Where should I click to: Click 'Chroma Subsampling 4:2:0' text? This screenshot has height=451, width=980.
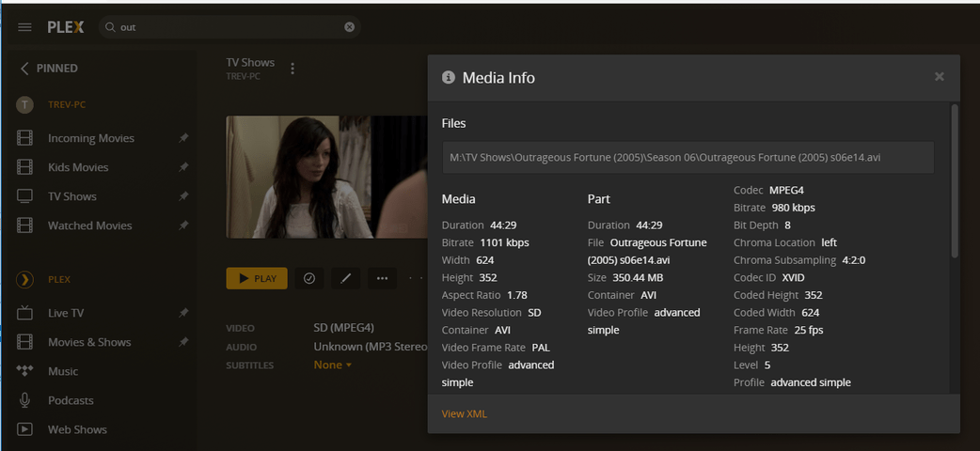click(799, 260)
